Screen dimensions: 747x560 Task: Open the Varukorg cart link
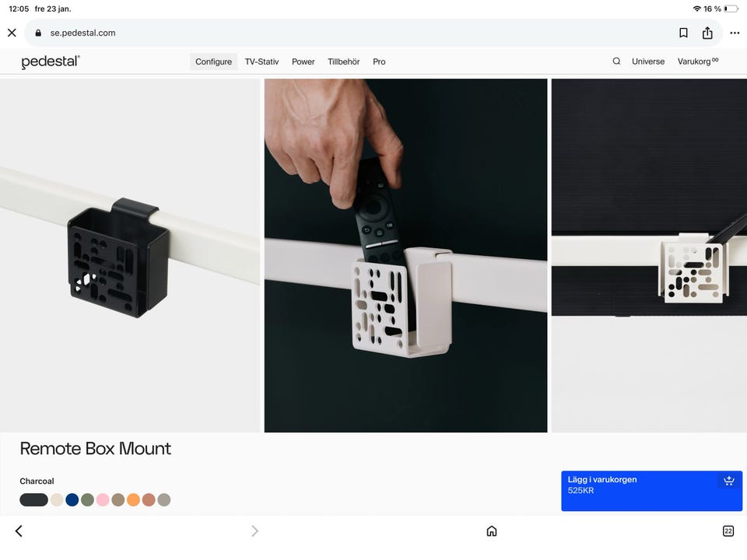click(x=698, y=61)
